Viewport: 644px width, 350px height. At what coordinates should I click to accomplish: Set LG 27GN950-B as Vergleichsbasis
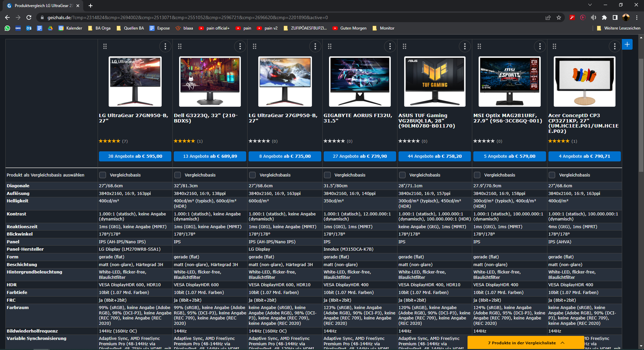coord(103,175)
